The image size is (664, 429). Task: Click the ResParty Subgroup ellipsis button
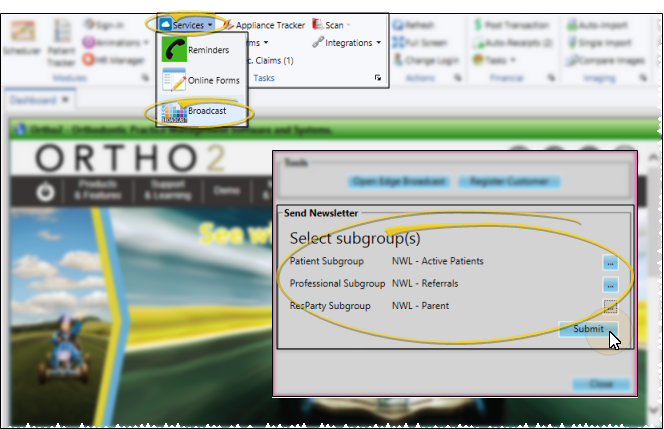pos(610,306)
